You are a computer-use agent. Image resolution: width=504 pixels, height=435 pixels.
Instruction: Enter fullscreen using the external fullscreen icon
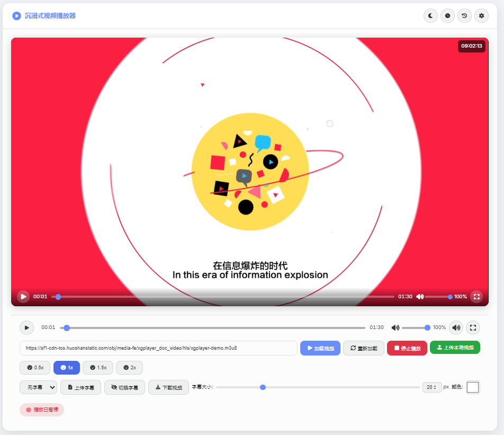[x=473, y=327]
